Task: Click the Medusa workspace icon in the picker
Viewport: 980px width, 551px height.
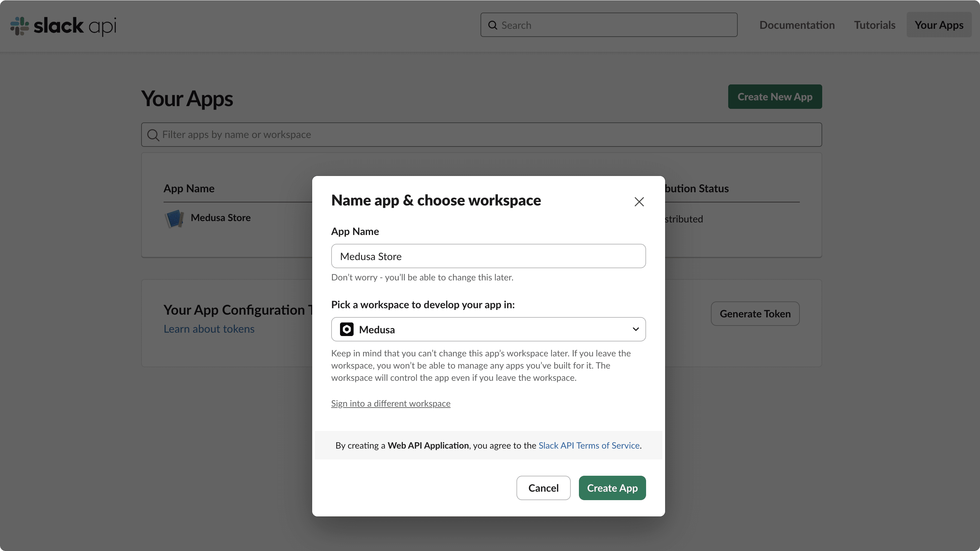Action: click(346, 329)
